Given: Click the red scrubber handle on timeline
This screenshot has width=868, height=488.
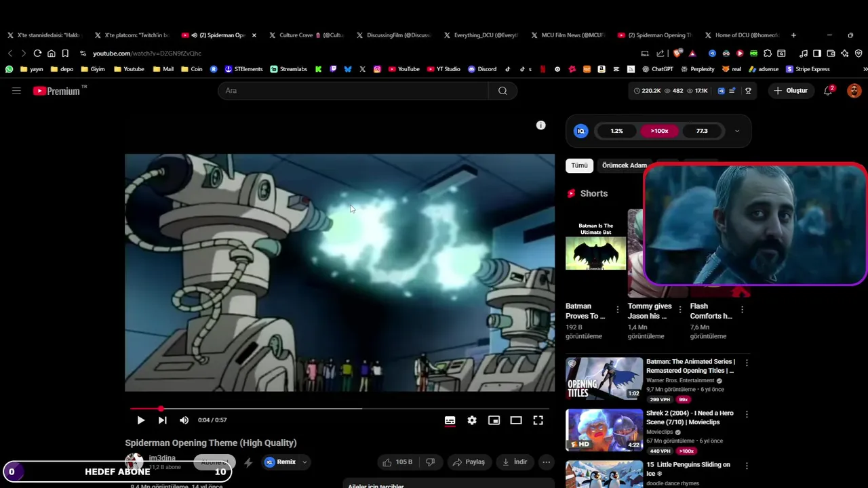Looking at the screenshot, I should pos(161,409).
